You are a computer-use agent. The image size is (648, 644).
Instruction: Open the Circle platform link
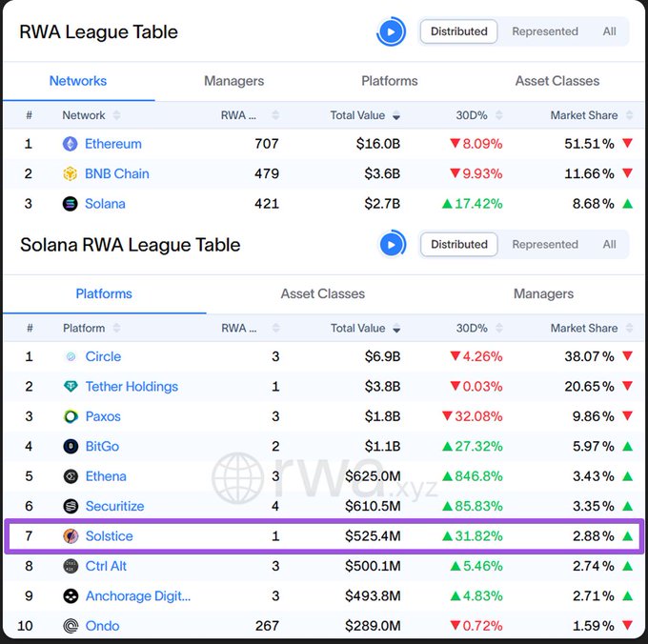pyautogui.click(x=103, y=356)
